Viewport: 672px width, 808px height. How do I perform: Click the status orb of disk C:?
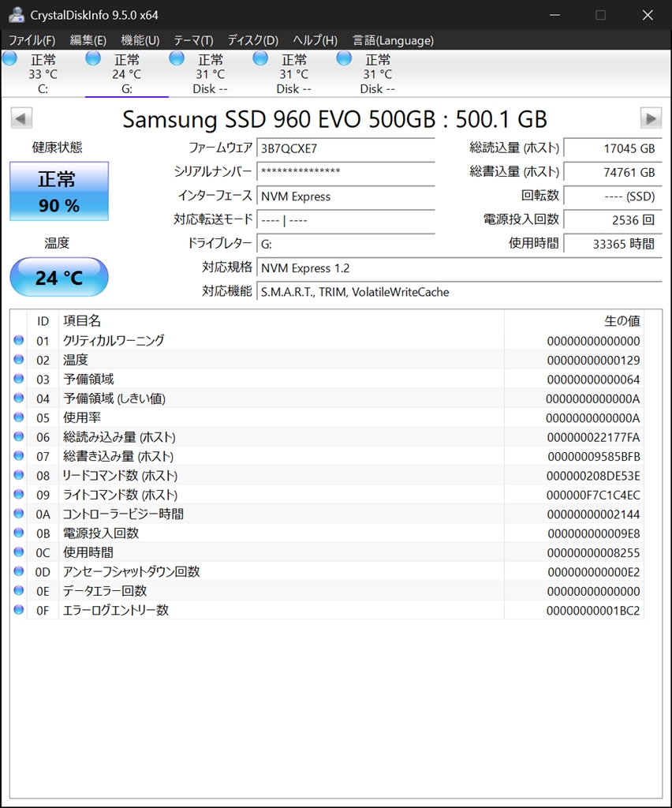(9, 58)
